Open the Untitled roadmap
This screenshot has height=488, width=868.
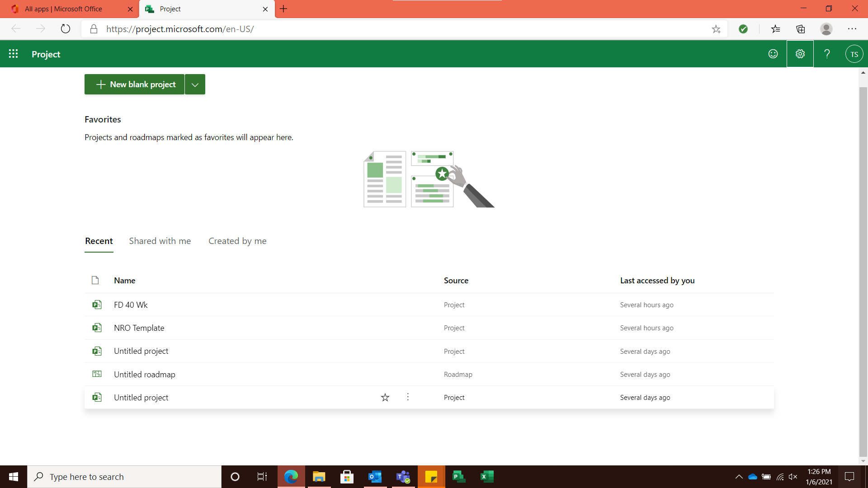tap(145, 375)
